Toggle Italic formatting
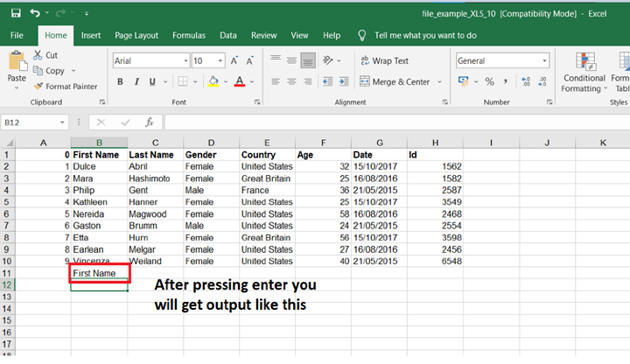Viewport: 630px width, 364px height. pos(137,81)
